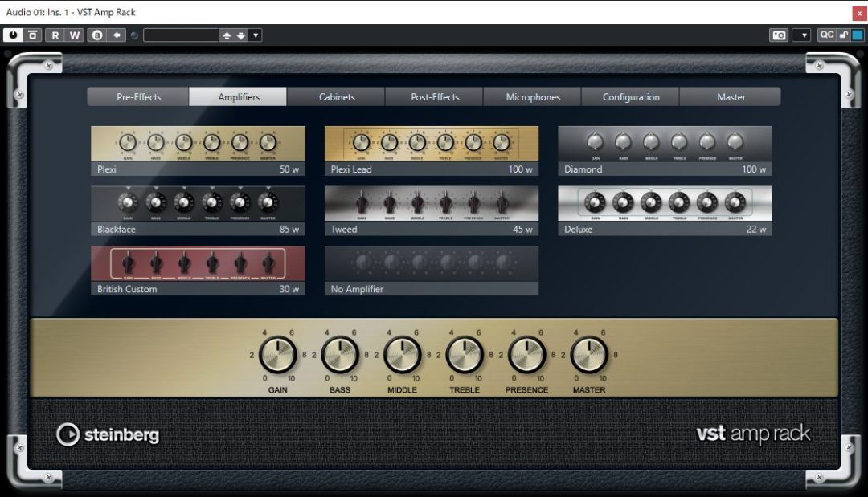Select the No Amplifier option

pyautogui.click(x=432, y=271)
